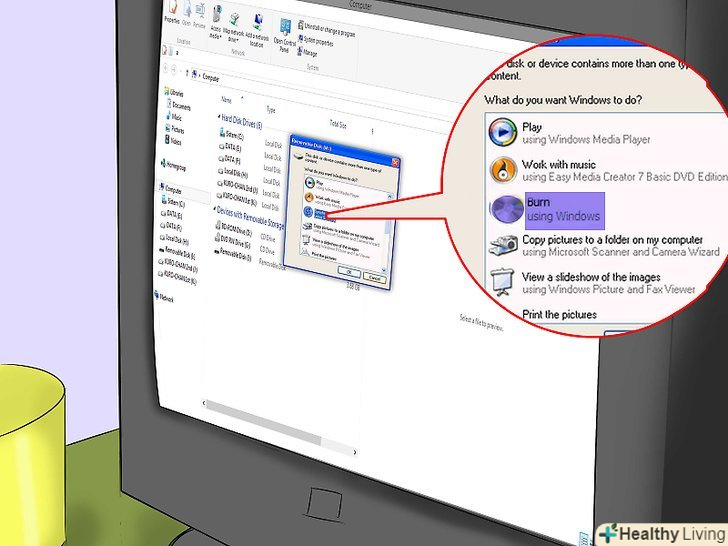Select Documents in the navigation pane
Image resolution: width=728 pixels, height=546 pixels.
tap(179, 106)
